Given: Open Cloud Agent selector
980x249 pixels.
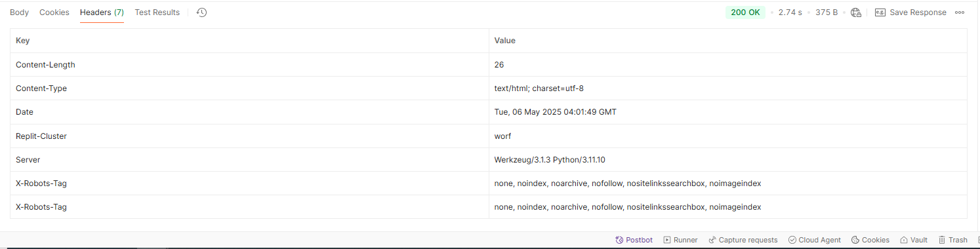Looking at the screenshot, I should coord(815,240).
